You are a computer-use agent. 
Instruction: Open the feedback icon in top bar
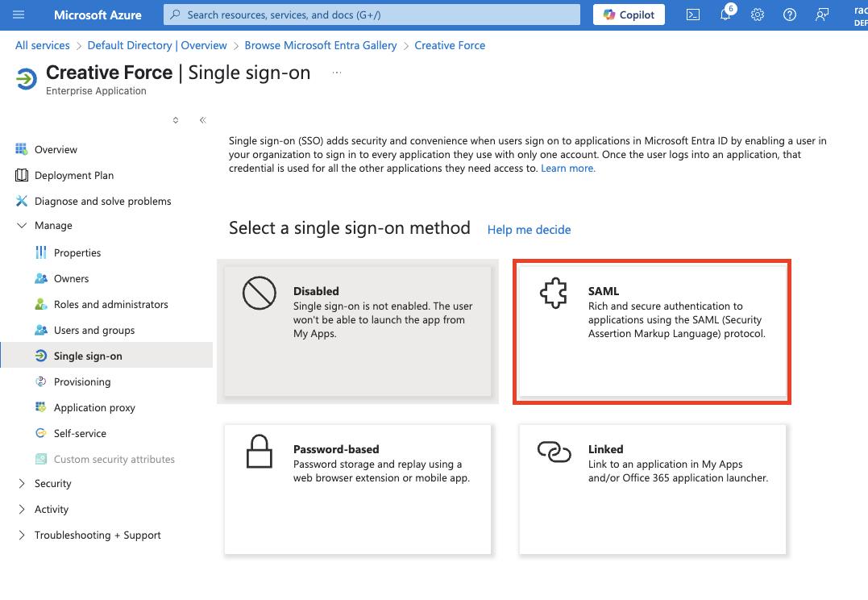click(x=821, y=15)
